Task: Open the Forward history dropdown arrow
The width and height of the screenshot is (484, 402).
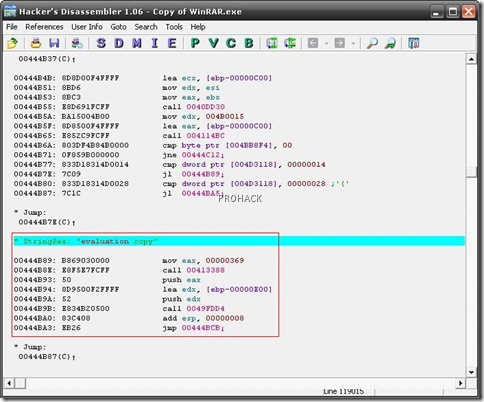Action: click(353, 43)
